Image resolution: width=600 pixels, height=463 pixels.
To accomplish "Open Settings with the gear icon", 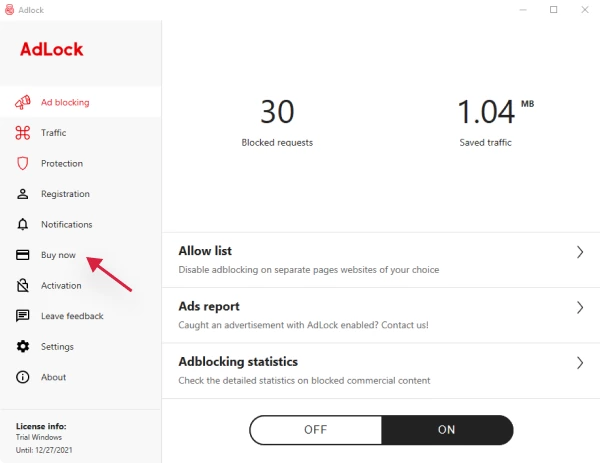I will pyautogui.click(x=23, y=346).
